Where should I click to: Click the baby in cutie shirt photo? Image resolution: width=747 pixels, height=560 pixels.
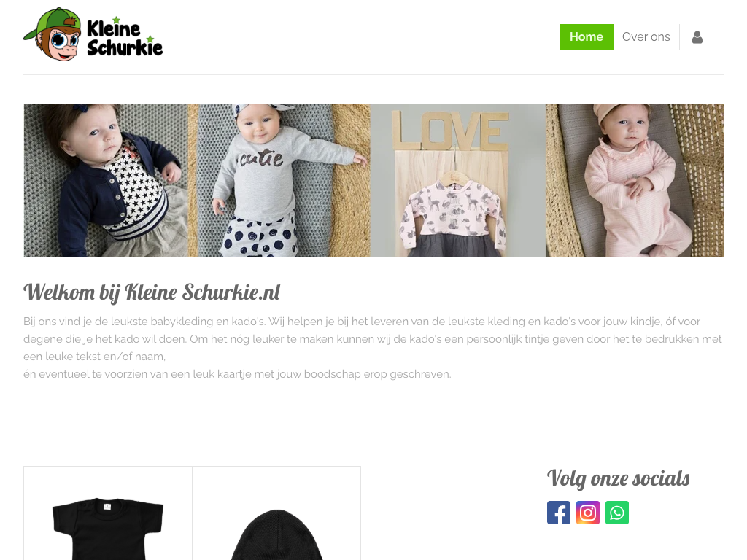[279, 181]
